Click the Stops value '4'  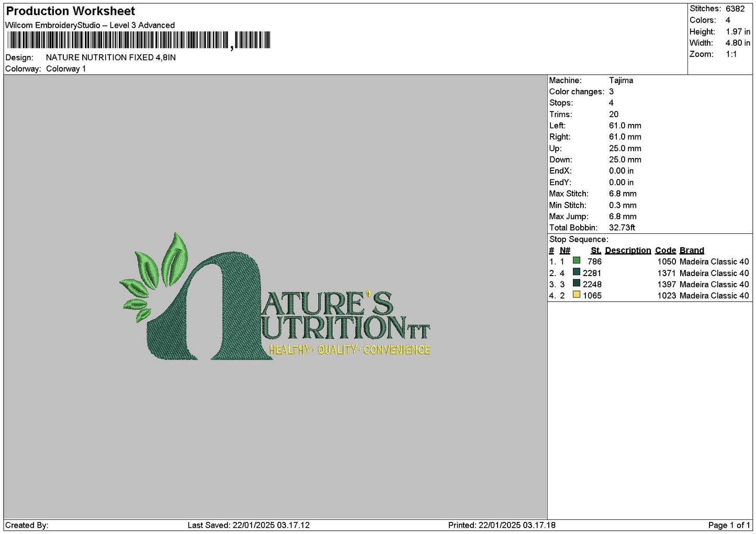click(x=611, y=103)
